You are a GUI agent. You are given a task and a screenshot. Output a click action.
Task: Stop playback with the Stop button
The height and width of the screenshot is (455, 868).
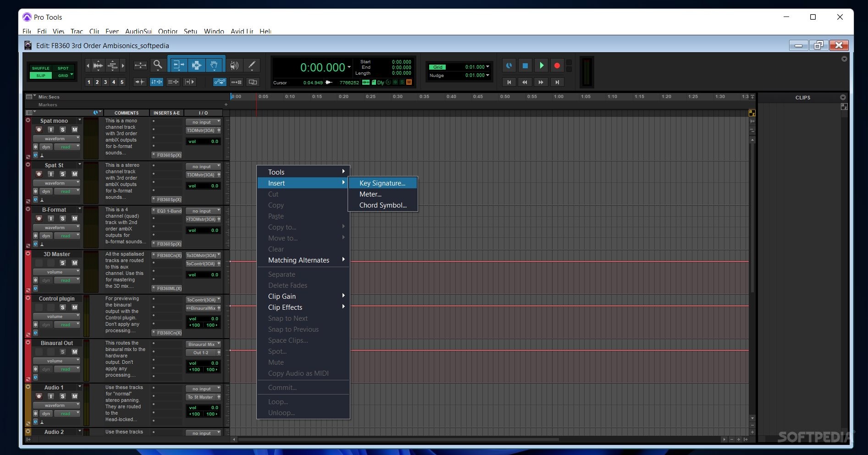(525, 66)
